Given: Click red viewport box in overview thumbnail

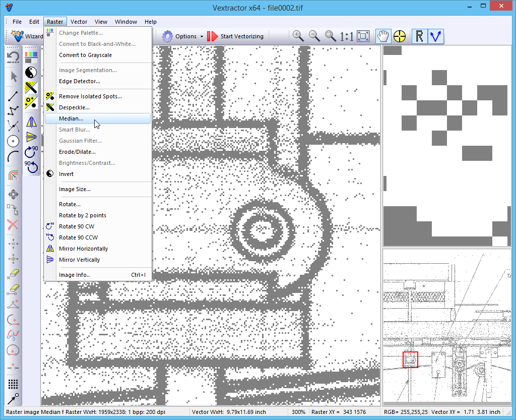Looking at the screenshot, I should click(411, 359).
